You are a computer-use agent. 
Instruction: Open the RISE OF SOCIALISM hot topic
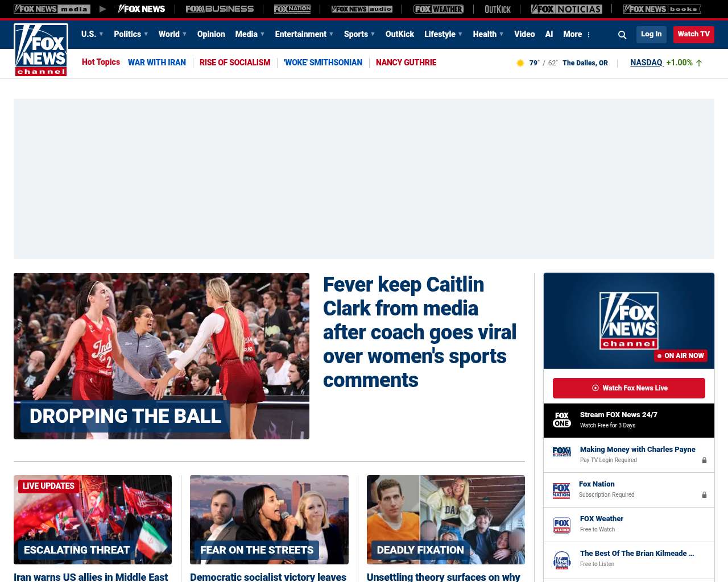tap(235, 63)
